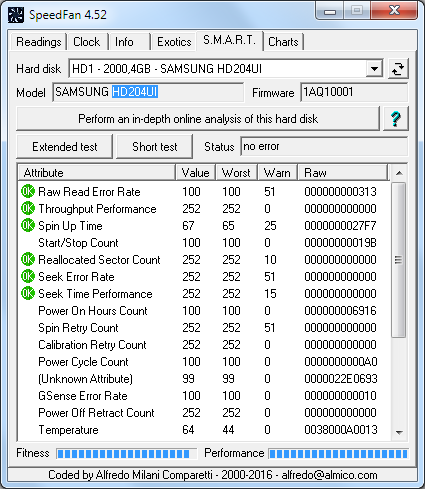Click the Seek Error Rate label
Screen dimensions: 425x489
pos(76,277)
